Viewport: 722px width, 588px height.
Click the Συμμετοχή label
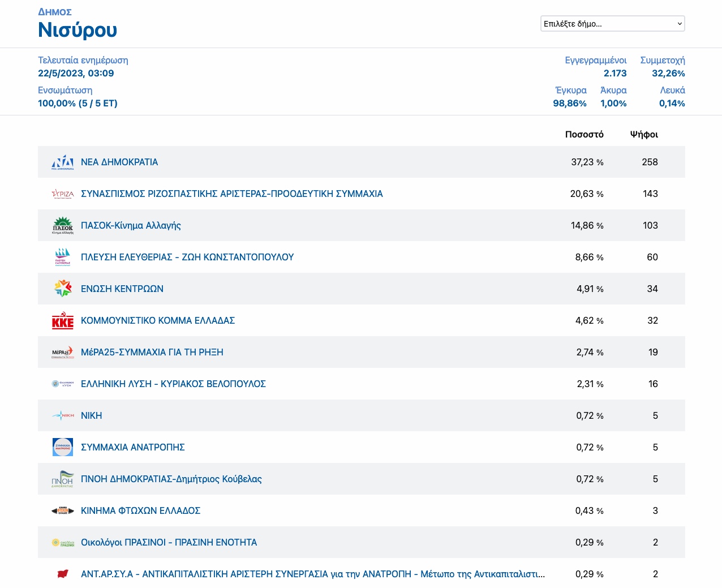click(x=663, y=60)
